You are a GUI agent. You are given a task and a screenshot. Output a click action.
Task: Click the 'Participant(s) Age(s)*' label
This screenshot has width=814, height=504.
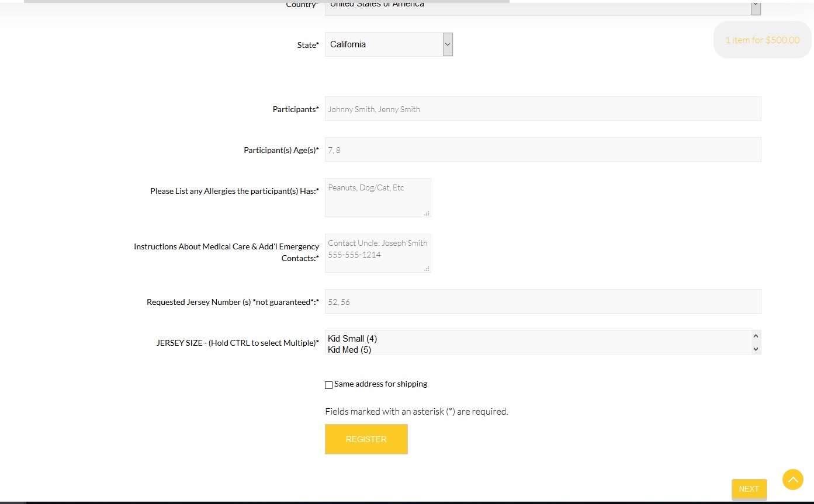click(x=282, y=151)
